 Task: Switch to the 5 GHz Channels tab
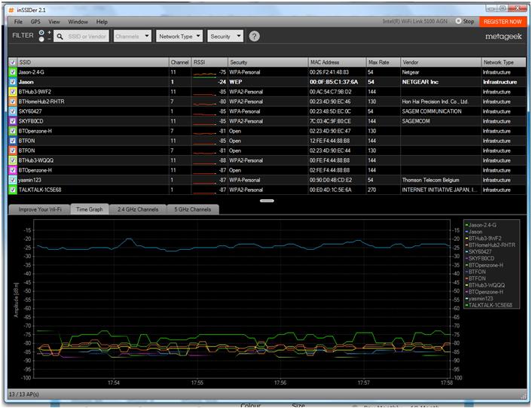tap(194, 209)
